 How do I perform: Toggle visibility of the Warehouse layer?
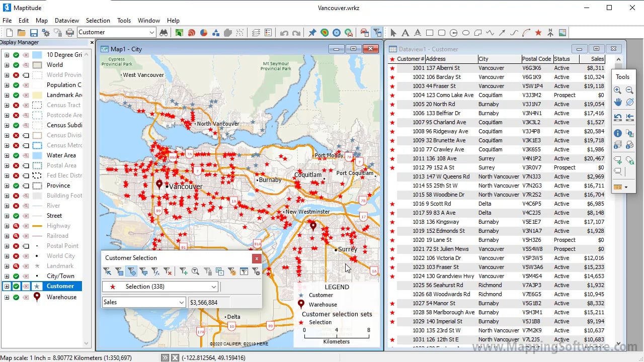pos(16,297)
